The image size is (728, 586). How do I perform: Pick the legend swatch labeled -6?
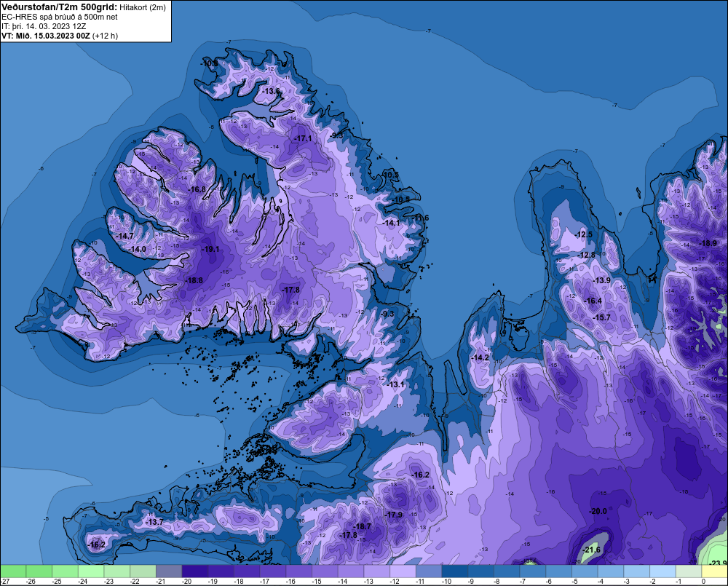pyautogui.click(x=559, y=571)
